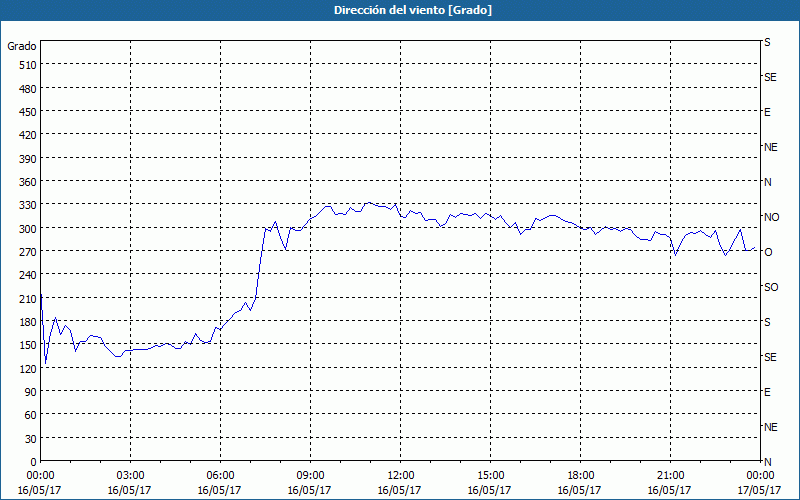Select the 120 y-axis label
This screenshot has height=500, width=800.
click(x=28, y=369)
